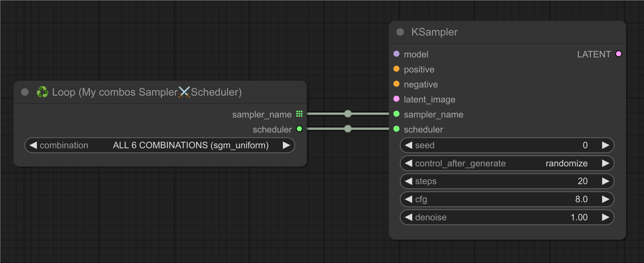644x263 pixels.
Task: Increase cfg value with right arrow
Action: pos(605,199)
